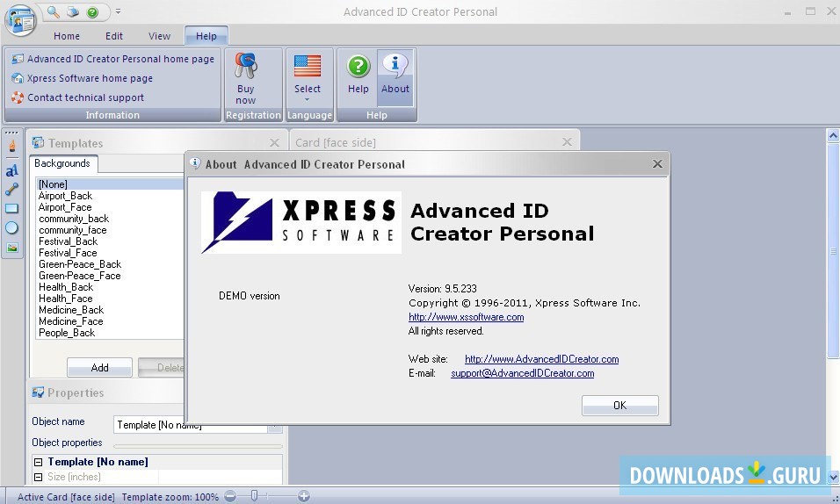Select the Backgrounds tab

pyautogui.click(x=62, y=163)
